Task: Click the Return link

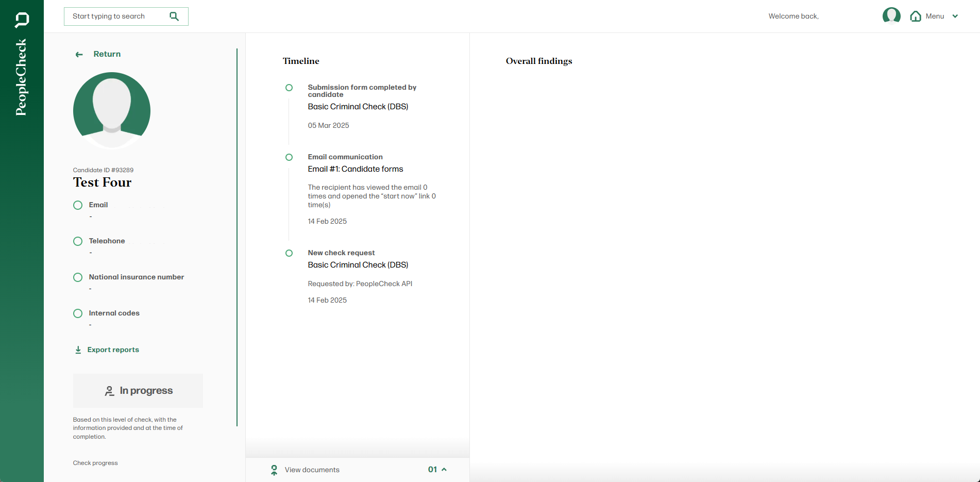Action: [107, 54]
